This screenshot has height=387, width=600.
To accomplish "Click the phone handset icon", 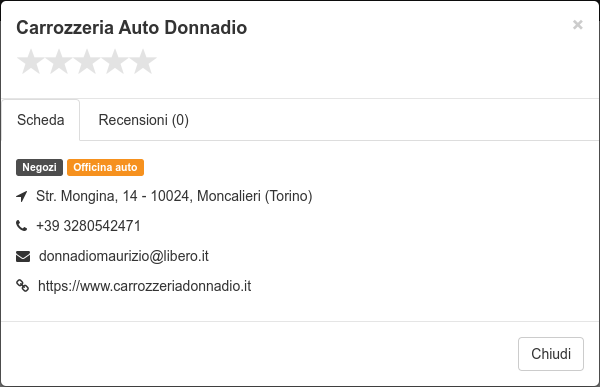I will (22, 226).
